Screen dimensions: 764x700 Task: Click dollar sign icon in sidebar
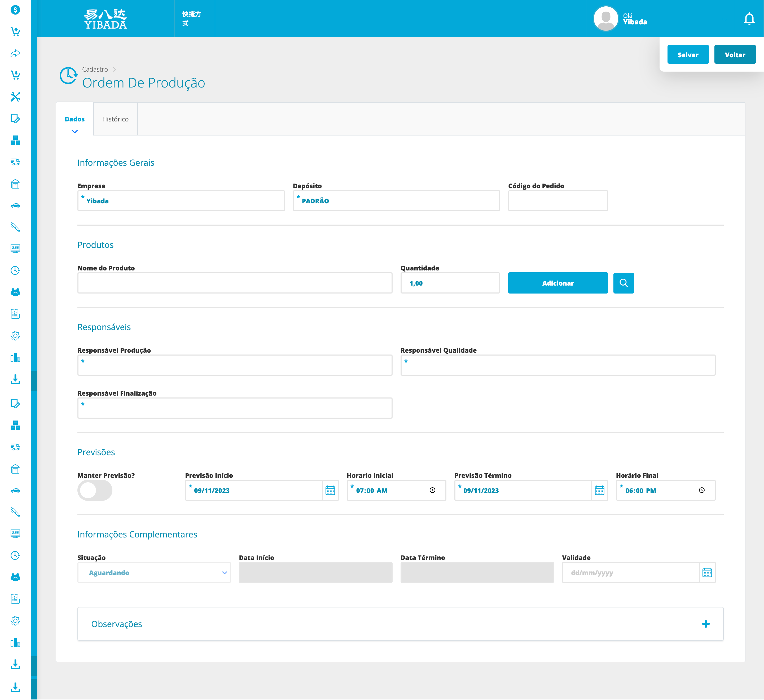[x=15, y=10]
